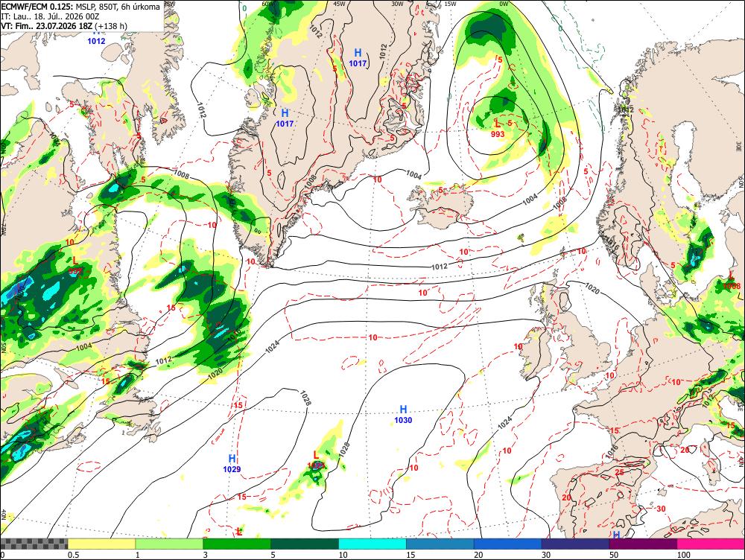
Task: Click the '1012' isobar label south of Iceland
Action: (x=440, y=267)
